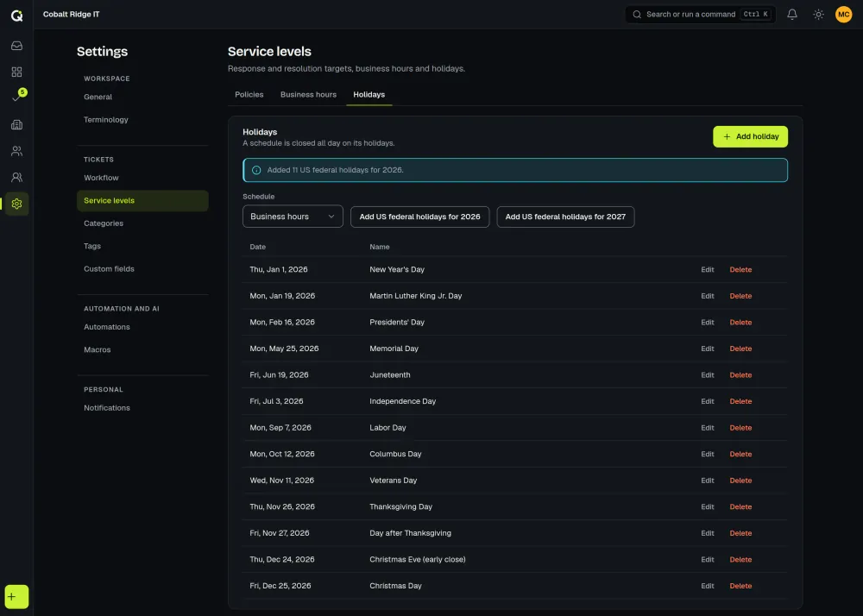Screen dimensions: 863x616
Task: Click the search magnifier icon
Action: click(637, 15)
